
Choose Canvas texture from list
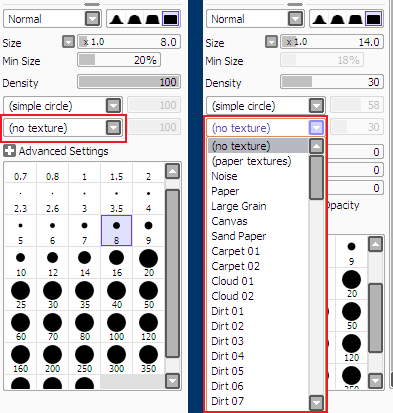pos(258,221)
